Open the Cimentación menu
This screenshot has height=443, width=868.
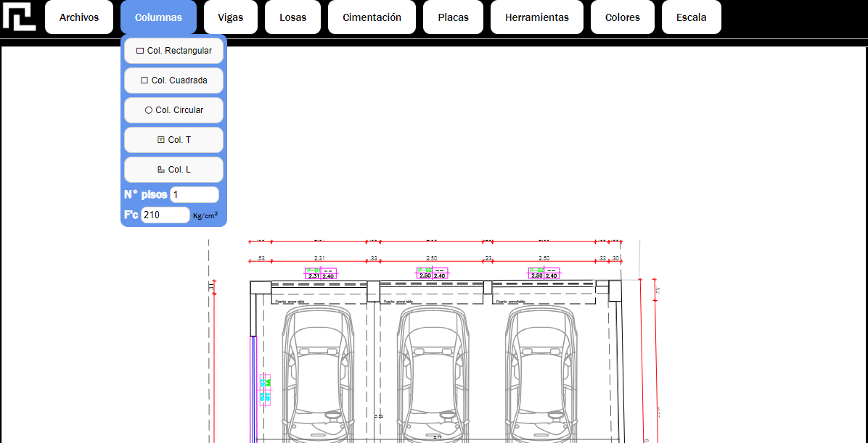click(372, 17)
